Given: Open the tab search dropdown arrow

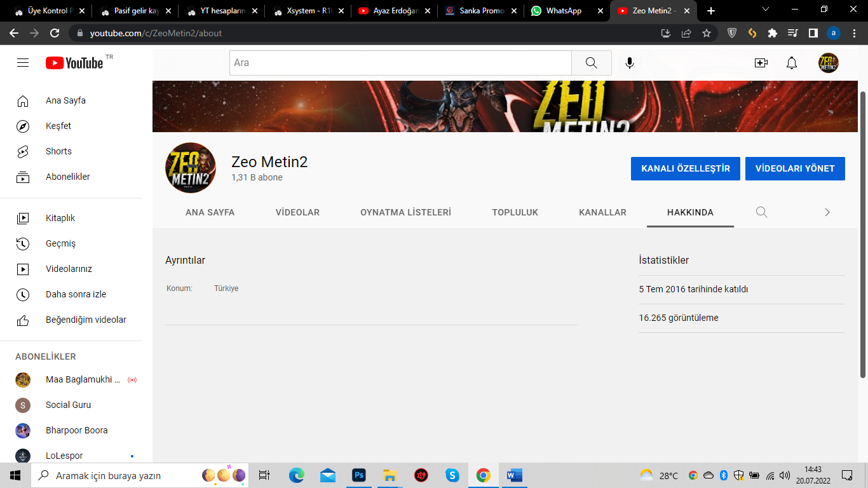Looking at the screenshot, I should tap(766, 10).
